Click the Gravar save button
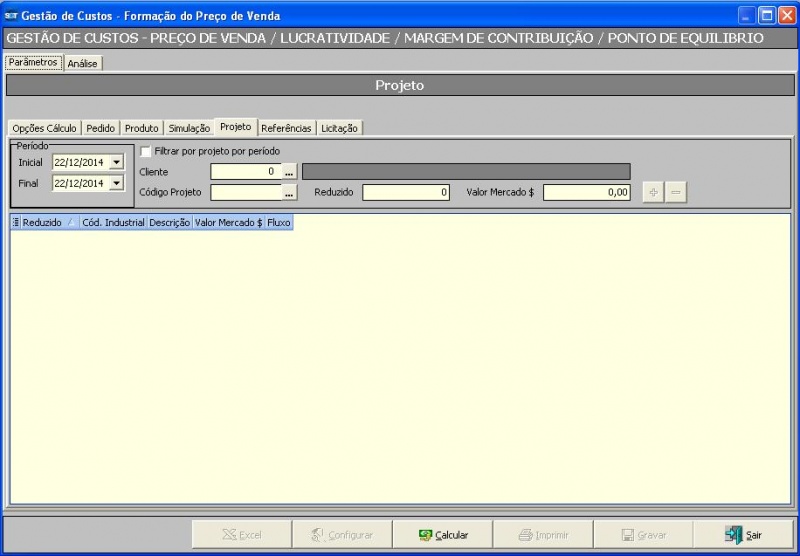Screen dimensions: 800x556 click(644, 535)
